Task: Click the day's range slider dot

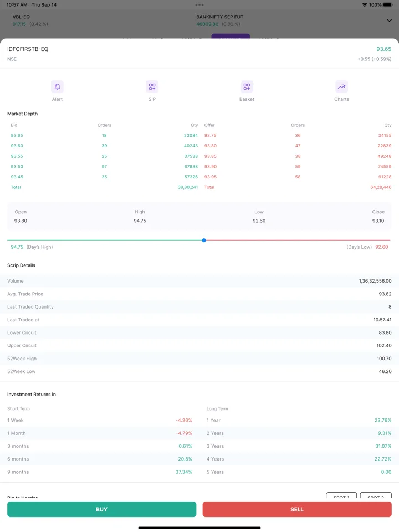Action: click(x=204, y=240)
